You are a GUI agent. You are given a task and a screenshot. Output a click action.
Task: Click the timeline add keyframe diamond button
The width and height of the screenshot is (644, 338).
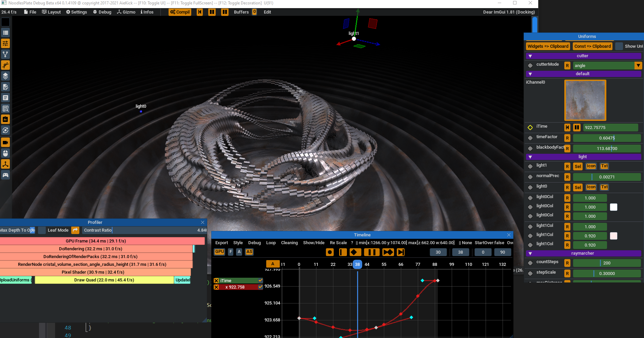[x=355, y=252]
